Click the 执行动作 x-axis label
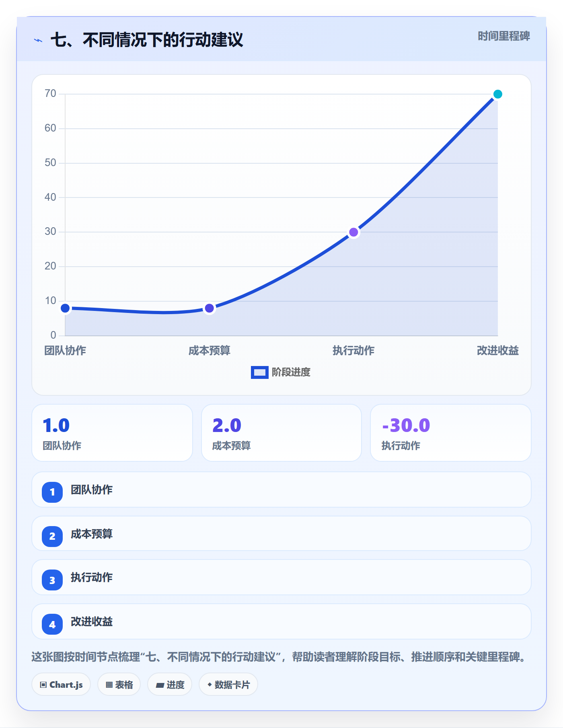The width and height of the screenshot is (563, 728). [353, 351]
